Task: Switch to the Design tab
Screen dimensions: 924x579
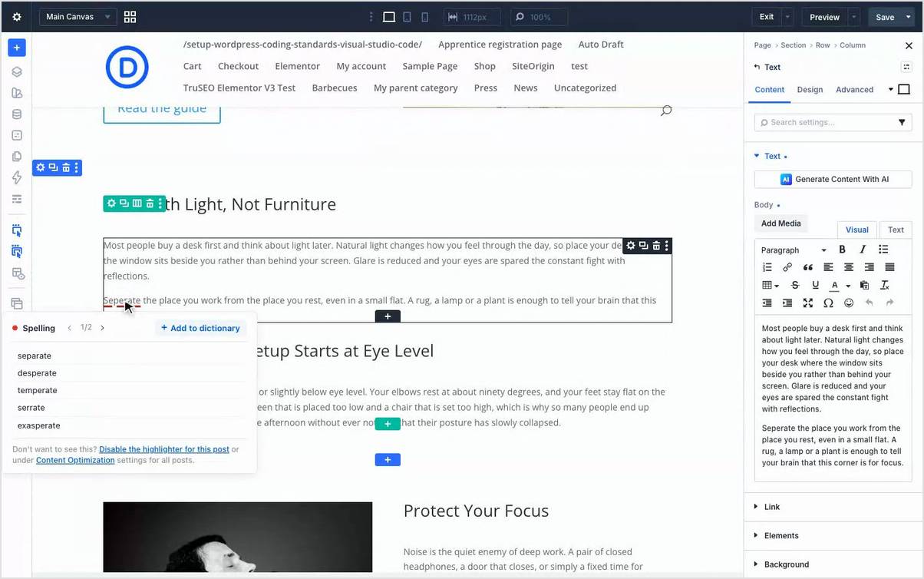Action: click(810, 90)
